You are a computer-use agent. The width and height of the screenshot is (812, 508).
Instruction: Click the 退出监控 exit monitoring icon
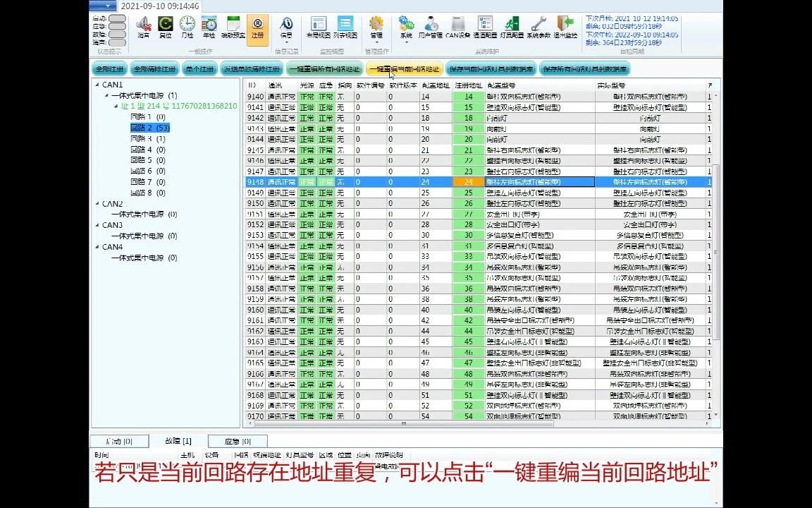564,27
